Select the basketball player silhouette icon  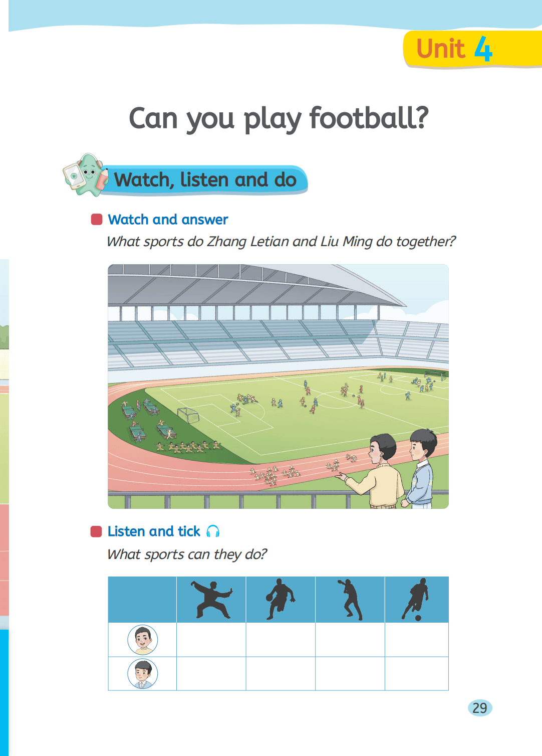281,600
